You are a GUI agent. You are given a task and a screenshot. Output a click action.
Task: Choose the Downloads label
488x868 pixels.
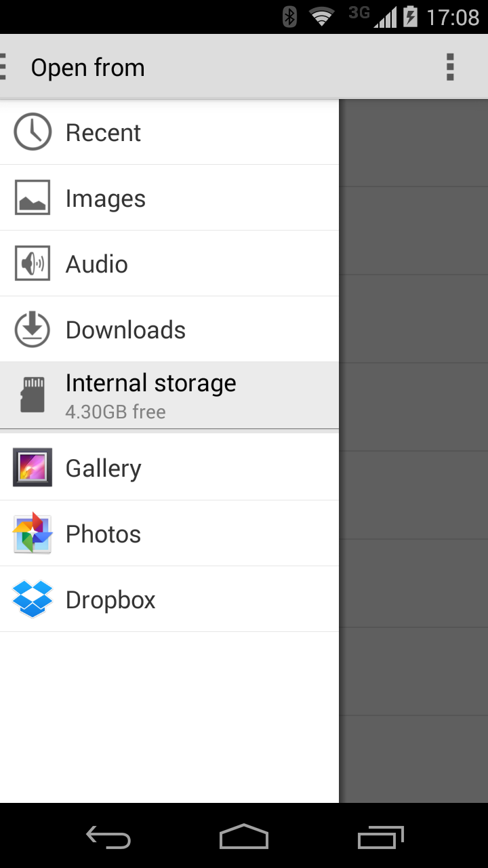[x=125, y=330]
